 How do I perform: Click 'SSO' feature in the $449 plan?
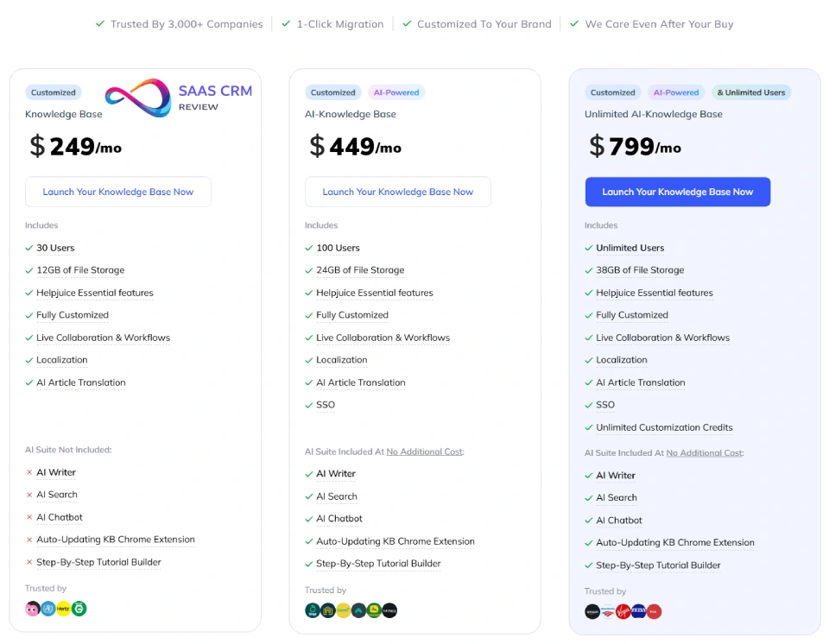[326, 405]
